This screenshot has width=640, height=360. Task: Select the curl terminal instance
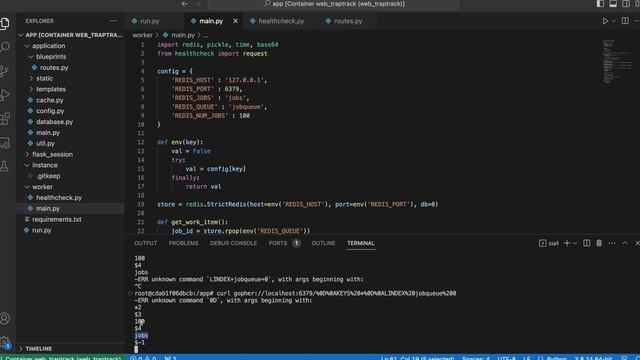pyautogui.click(x=549, y=243)
